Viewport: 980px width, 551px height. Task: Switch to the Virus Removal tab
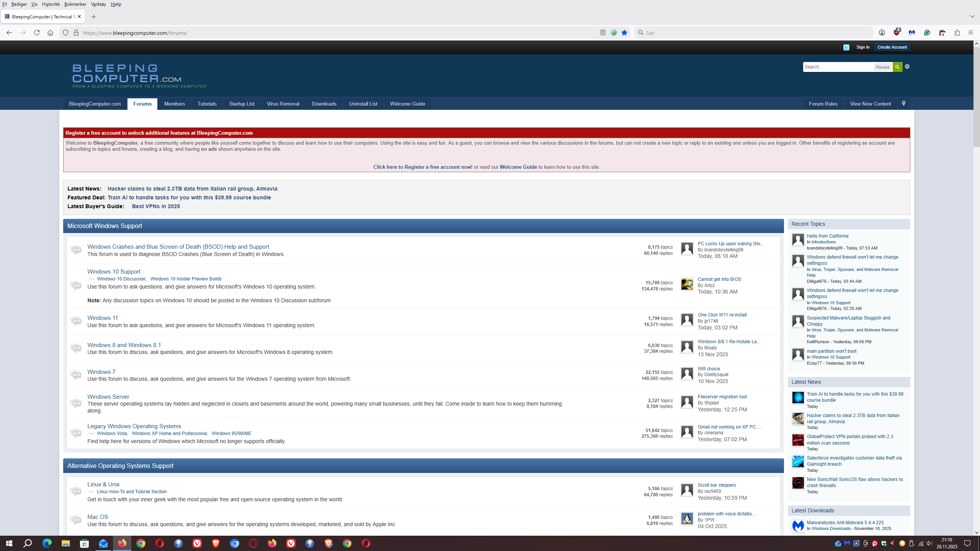coord(283,104)
